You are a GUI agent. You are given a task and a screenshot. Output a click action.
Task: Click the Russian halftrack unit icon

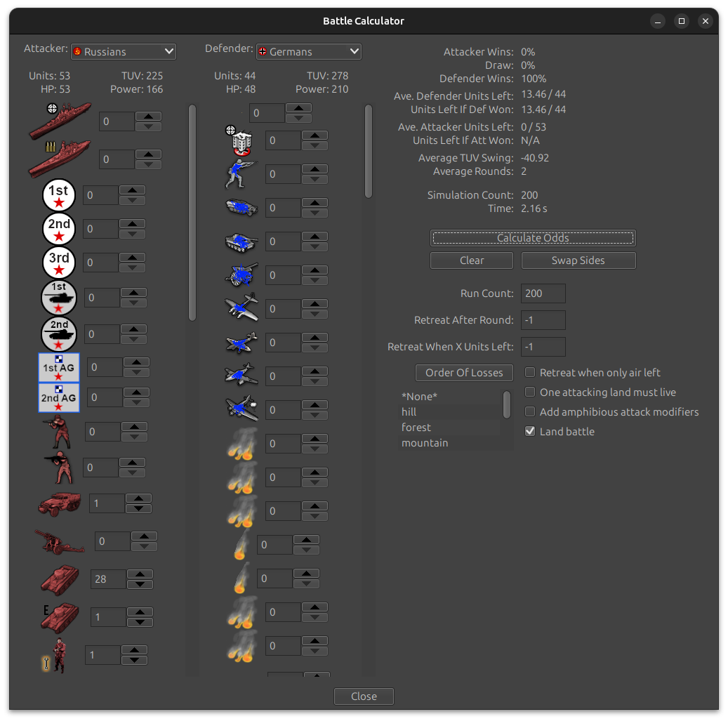[60, 504]
